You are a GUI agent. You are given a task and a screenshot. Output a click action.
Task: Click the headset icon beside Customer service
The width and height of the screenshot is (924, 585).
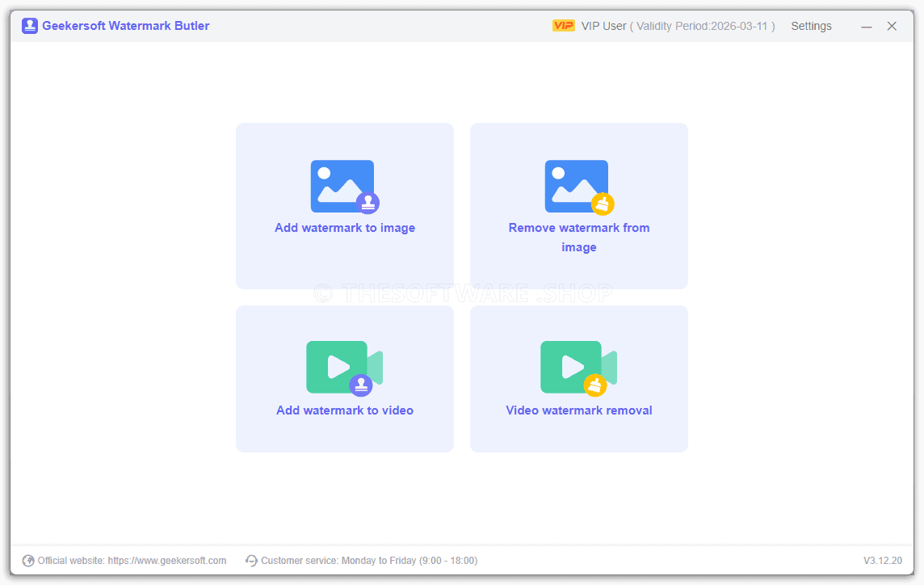point(252,560)
